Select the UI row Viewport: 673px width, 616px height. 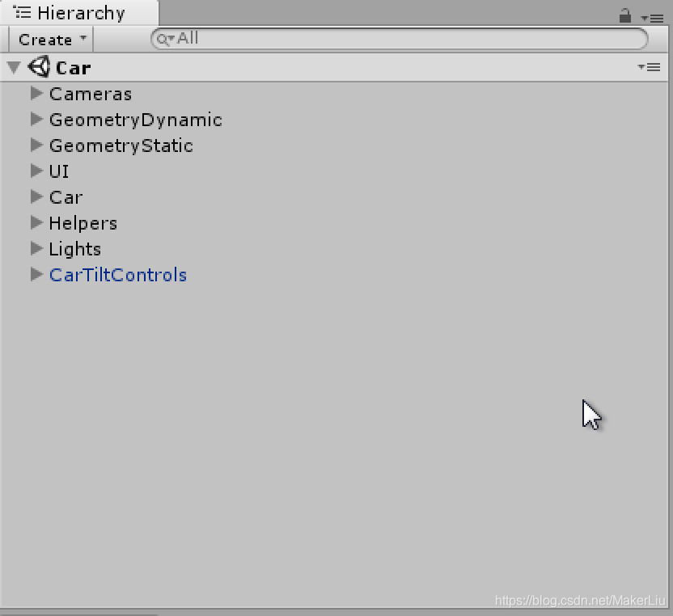click(334, 171)
